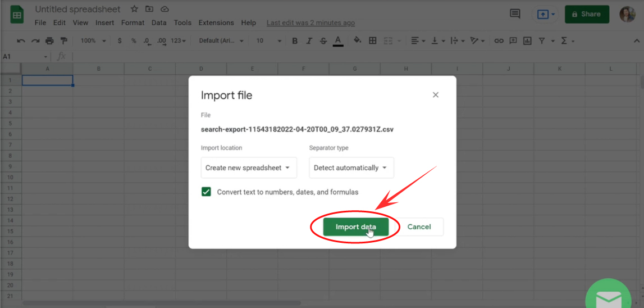The height and width of the screenshot is (308, 644).
Task: Open the Default (Ari... font dropdown
Action: click(x=221, y=40)
